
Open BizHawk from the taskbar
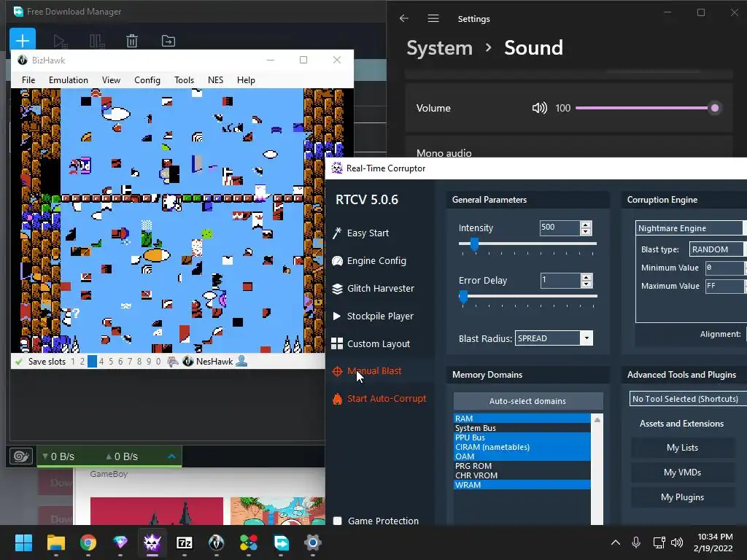(x=217, y=542)
